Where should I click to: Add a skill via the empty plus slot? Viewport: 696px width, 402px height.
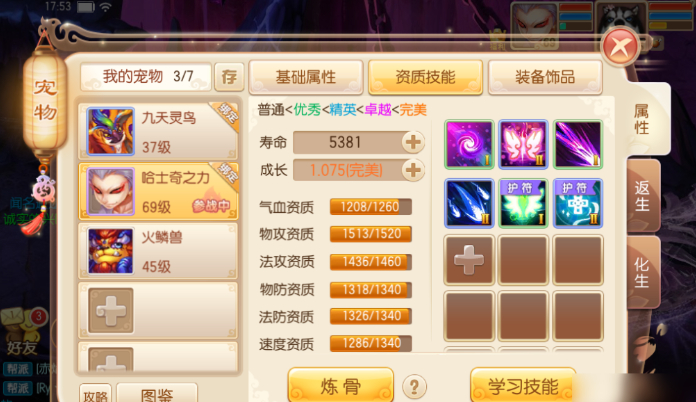(469, 260)
